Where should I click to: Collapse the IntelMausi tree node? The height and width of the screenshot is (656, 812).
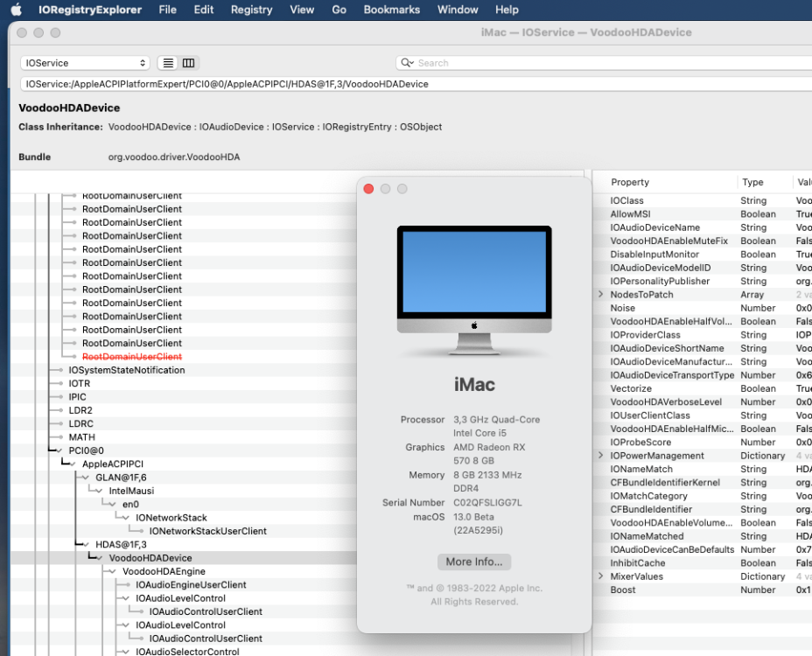100,492
